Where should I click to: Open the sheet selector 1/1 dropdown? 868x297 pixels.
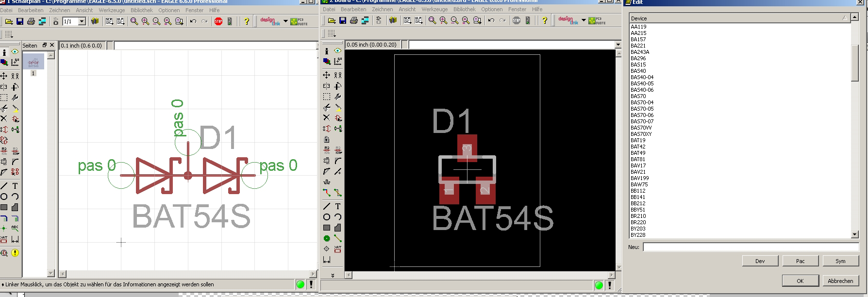82,21
